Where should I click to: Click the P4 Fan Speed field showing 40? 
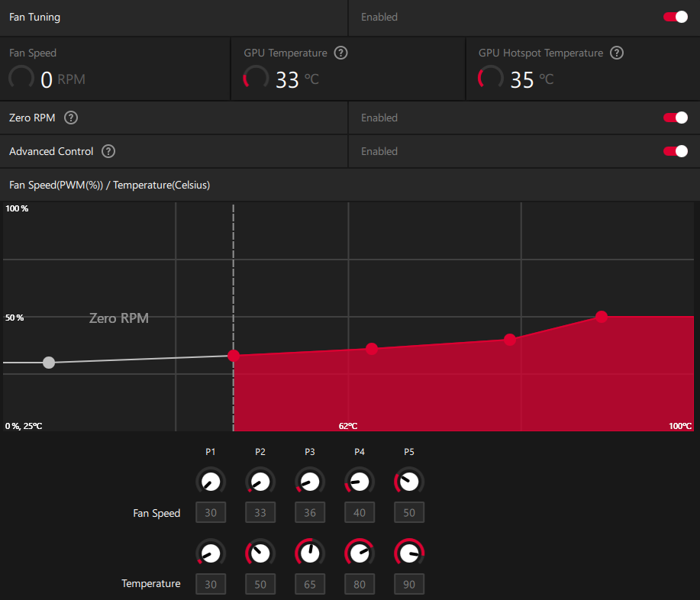click(360, 513)
